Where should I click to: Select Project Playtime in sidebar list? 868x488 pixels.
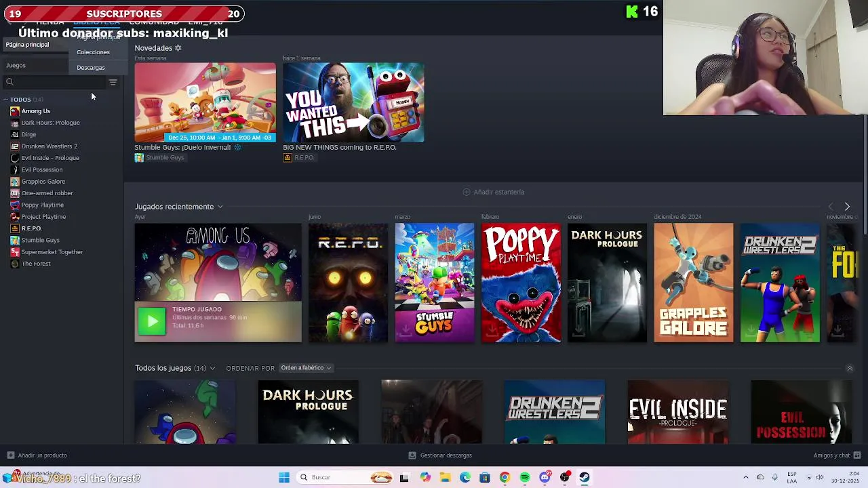pyautogui.click(x=43, y=217)
